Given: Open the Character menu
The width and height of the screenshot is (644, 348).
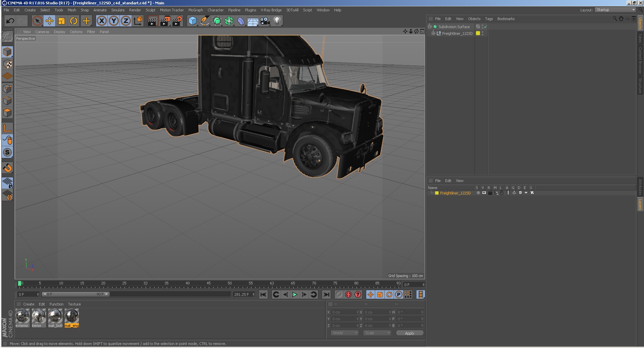Looking at the screenshot, I should click(x=216, y=10).
